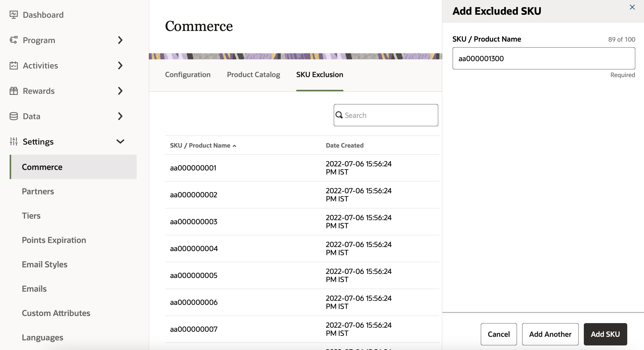
Task: Collapse the Settings section chevron
Action: click(120, 142)
